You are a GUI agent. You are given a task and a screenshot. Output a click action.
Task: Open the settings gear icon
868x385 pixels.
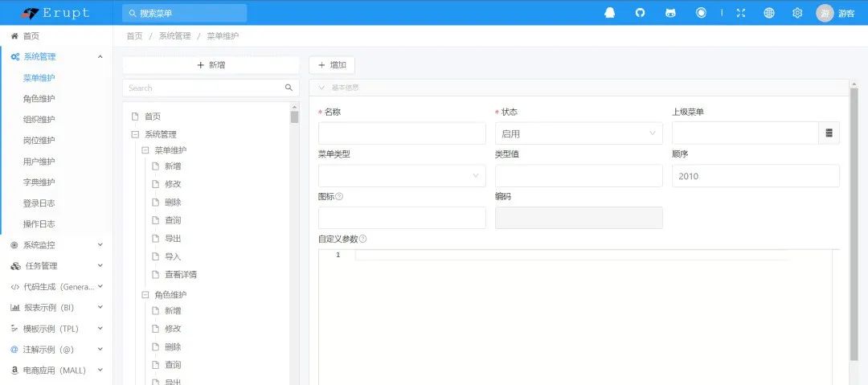797,14
